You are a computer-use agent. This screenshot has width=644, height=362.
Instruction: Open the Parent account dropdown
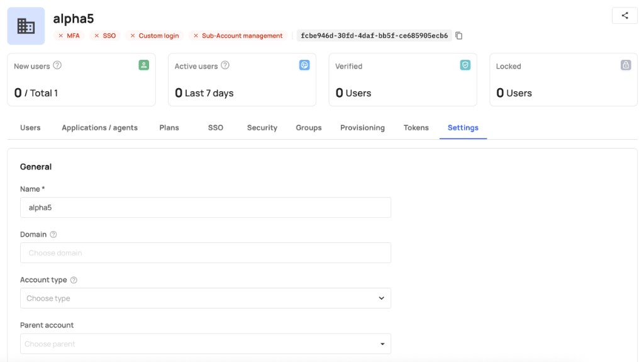click(206, 344)
